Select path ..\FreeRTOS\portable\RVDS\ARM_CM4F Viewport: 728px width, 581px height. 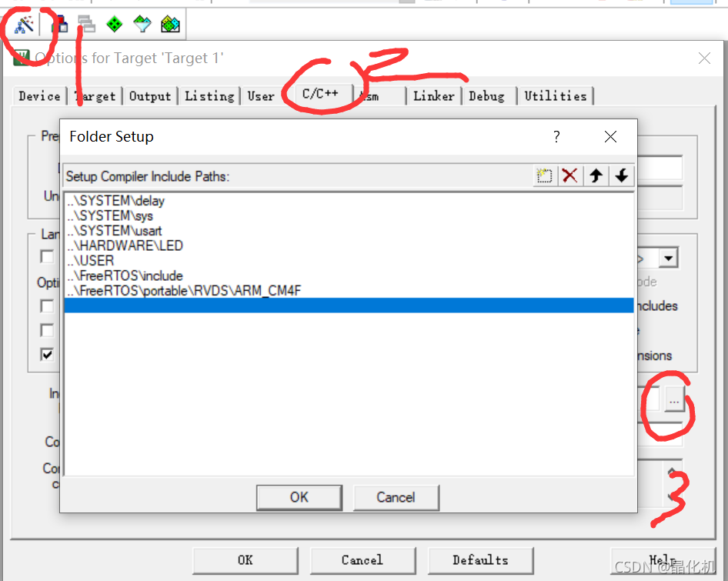[349, 291]
